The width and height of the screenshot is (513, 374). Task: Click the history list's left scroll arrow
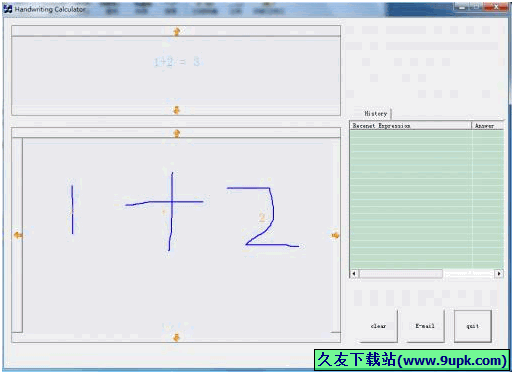pyautogui.click(x=354, y=273)
